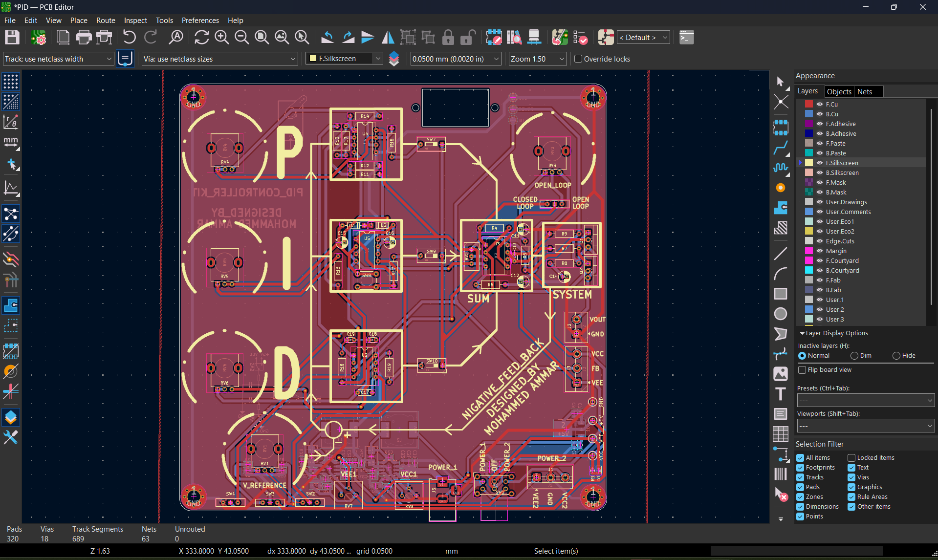Screen dimensions: 938x560
Task: Enable Override locks checkbox
Action: [x=578, y=59]
